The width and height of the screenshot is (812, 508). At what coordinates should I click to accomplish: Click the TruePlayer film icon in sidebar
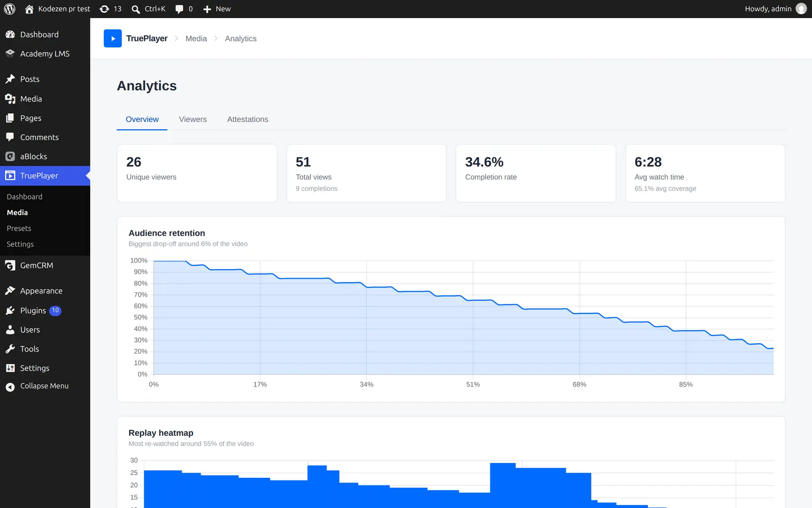[x=10, y=175]
